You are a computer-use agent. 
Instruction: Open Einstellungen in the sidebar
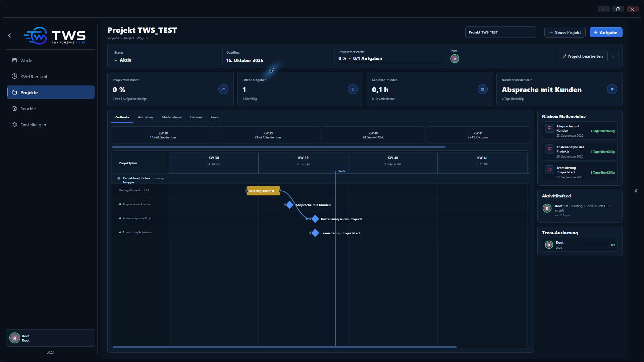click(x=50, y=125)
